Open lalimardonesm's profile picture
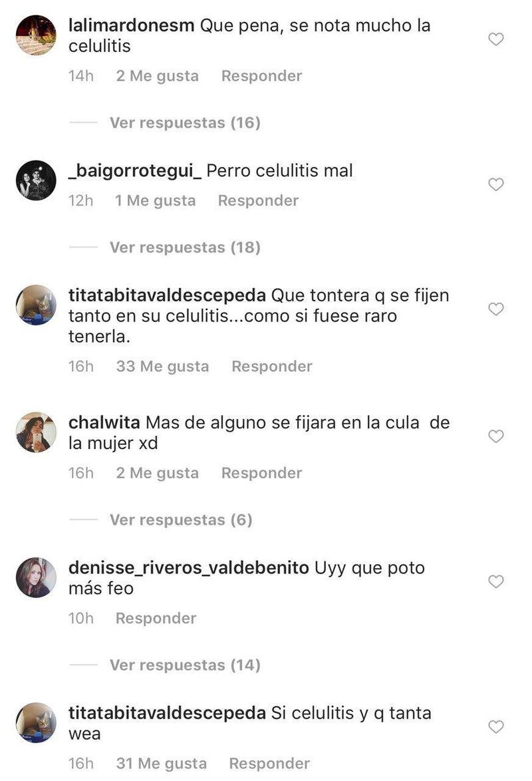 tap(36, 35)
